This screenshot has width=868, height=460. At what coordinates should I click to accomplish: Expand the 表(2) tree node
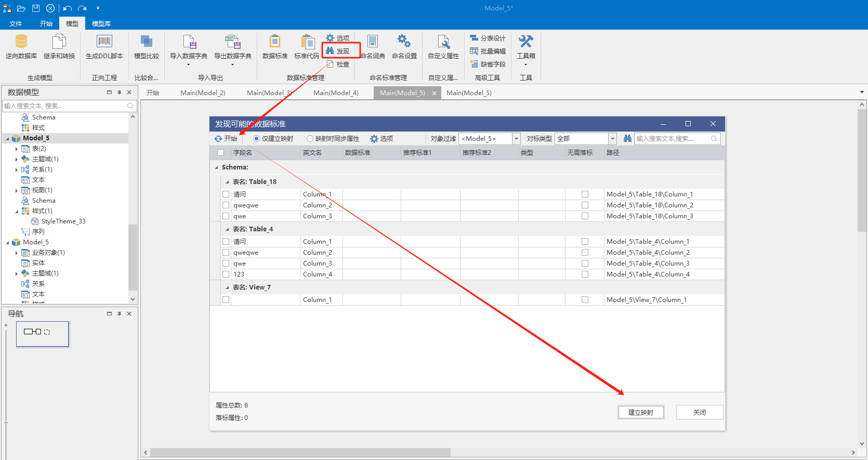(x=17, y=149)
